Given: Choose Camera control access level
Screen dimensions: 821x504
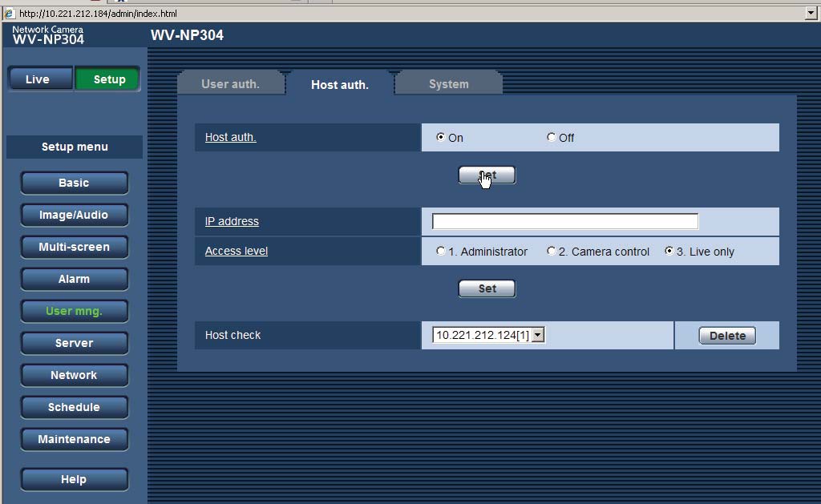Looking at the screenshot, I should pyautogui.click(x=551, y=251).
